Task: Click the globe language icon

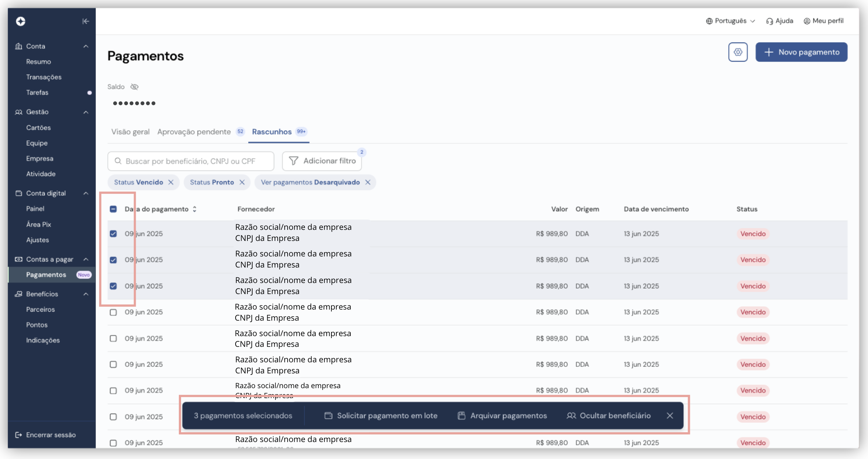Action: [709, 21]
